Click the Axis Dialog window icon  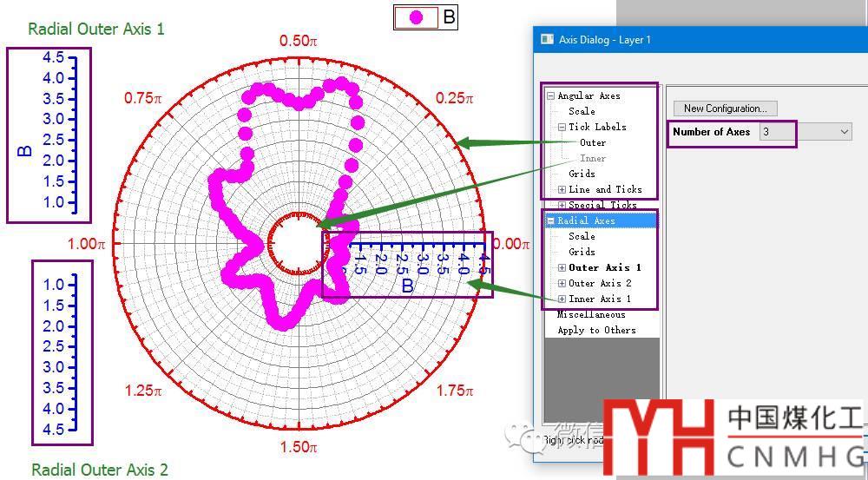pyautogui.click(x=547, y=39)
